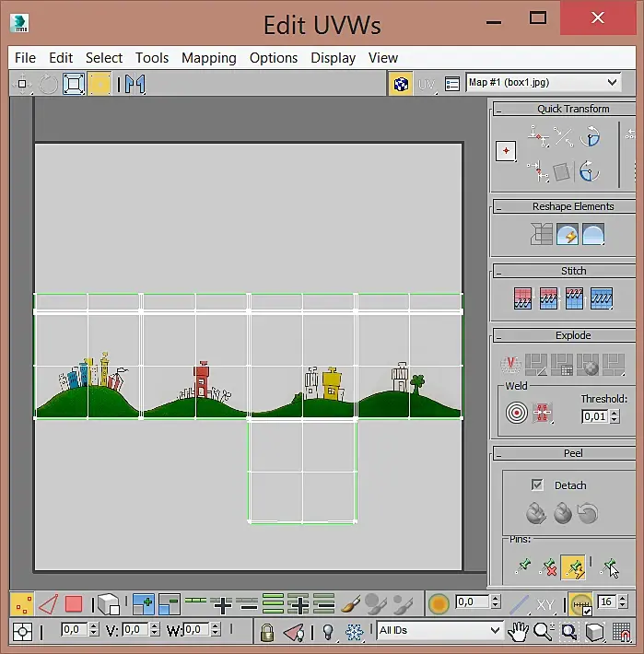Toggle the Soft Selection orange button

(439, 604)
